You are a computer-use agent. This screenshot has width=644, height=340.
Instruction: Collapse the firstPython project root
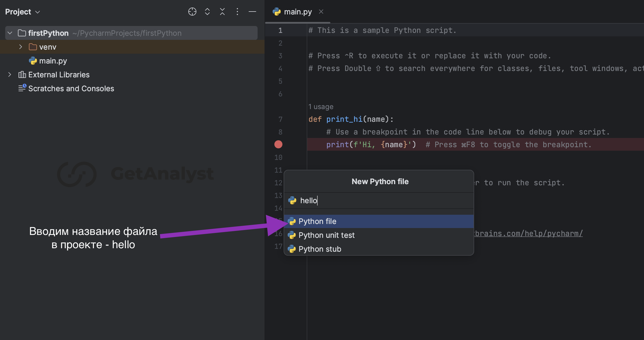10,33
